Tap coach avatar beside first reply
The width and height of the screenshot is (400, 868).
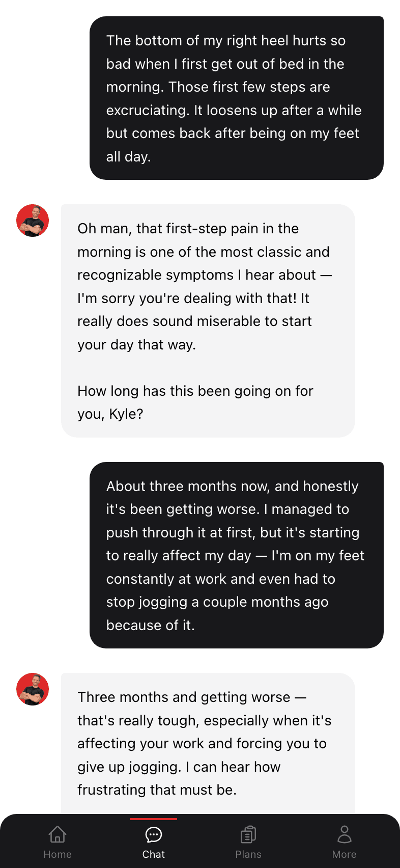[x=33, y=221]
